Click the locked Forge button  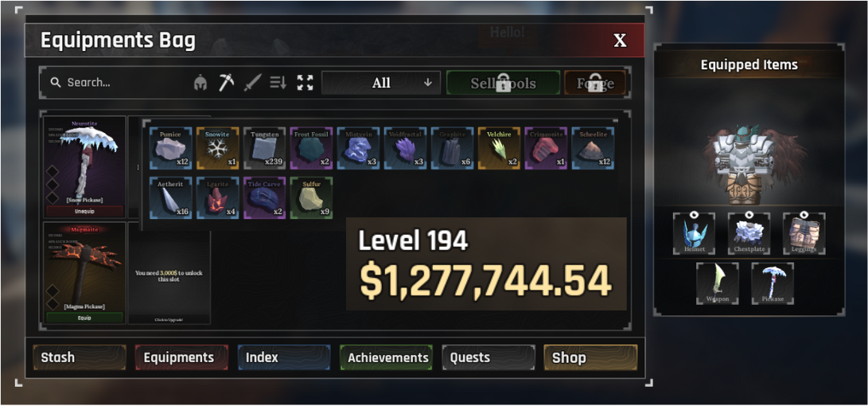[595, 83]
